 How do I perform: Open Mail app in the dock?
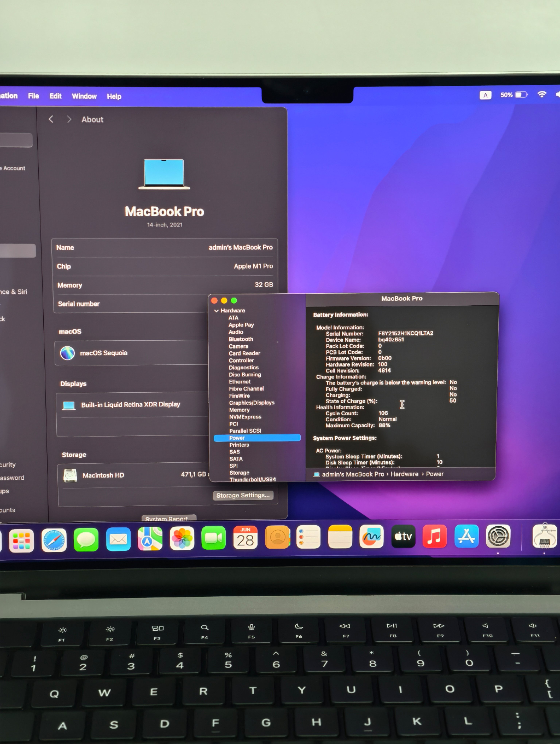[x=118, y=539]
